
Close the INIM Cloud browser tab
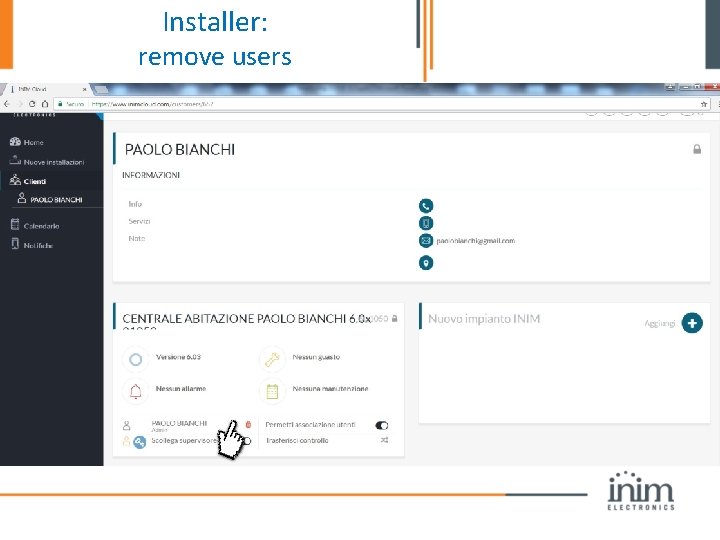[x=84, y=89]
